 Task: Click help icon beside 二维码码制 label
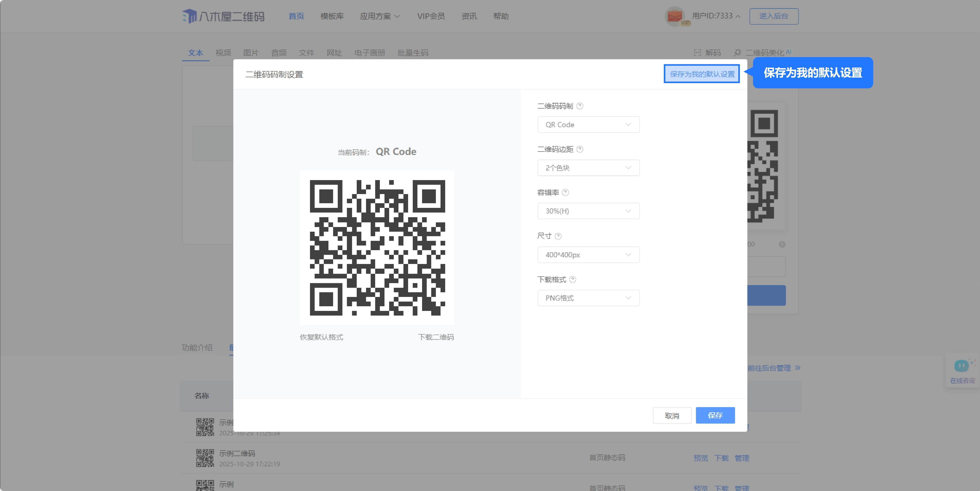tap(579, 106)
